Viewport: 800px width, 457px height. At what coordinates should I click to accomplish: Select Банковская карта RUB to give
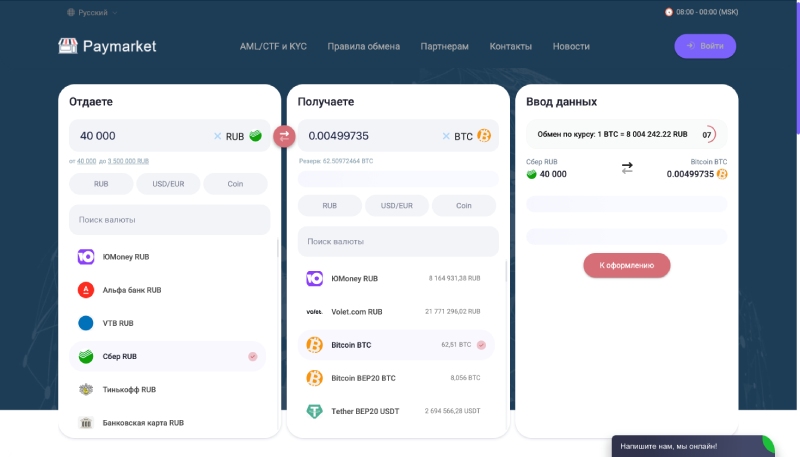(x=167, y=422)
